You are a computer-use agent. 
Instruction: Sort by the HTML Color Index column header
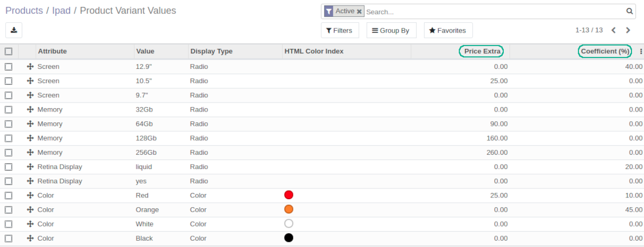pos(314,51)
